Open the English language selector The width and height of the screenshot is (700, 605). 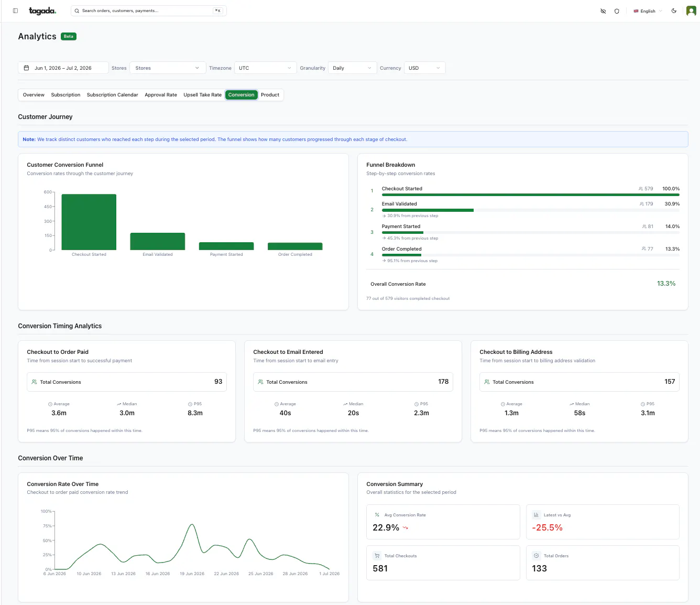(x=648, y=11)
